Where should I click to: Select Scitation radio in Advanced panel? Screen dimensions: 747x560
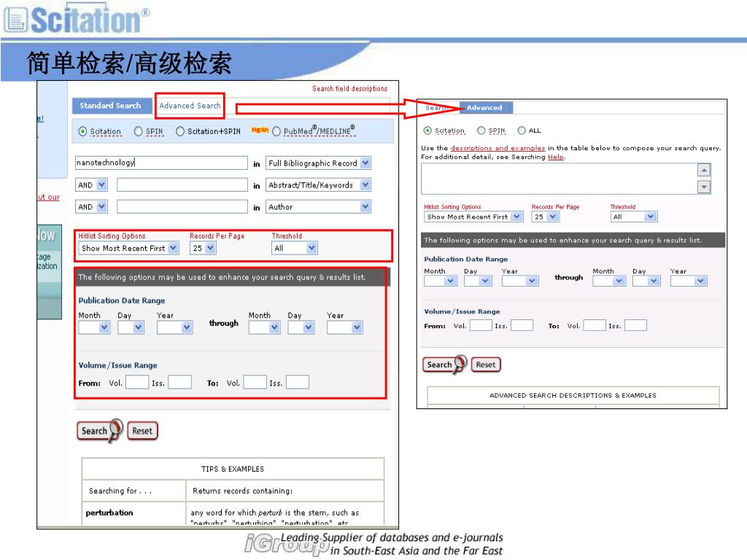point(427,131)
